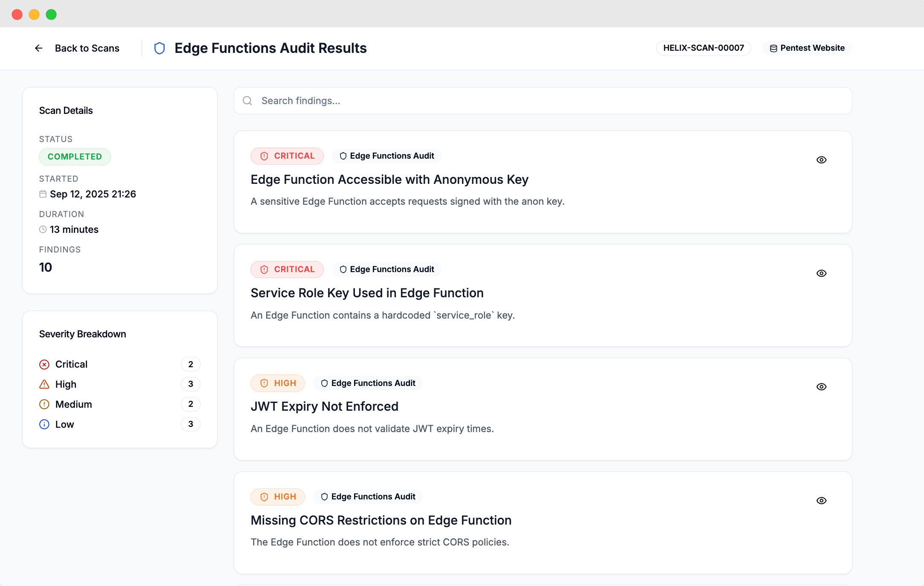924x586 pixels.
Task: Toggle eye icon for Missing CORS finding
Action: point(821,501)
